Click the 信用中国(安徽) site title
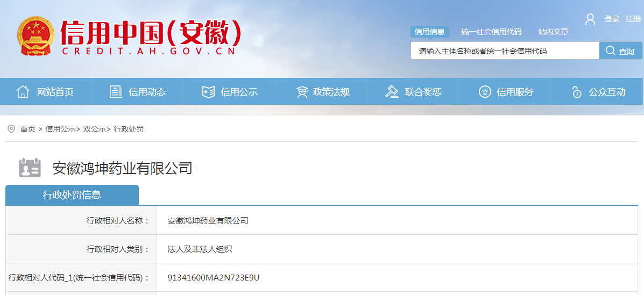The width and height of the screenshot is (644, 295). (151, 32)
